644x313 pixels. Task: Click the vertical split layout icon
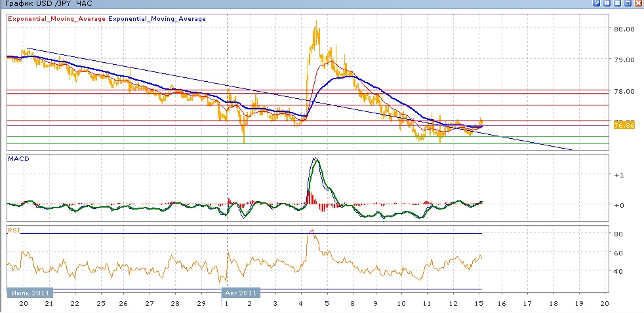tap(607, 4)
